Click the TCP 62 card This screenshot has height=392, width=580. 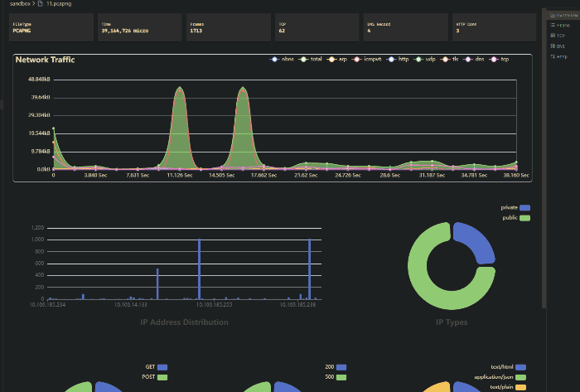pyautogui.click(x=317, y=27)
